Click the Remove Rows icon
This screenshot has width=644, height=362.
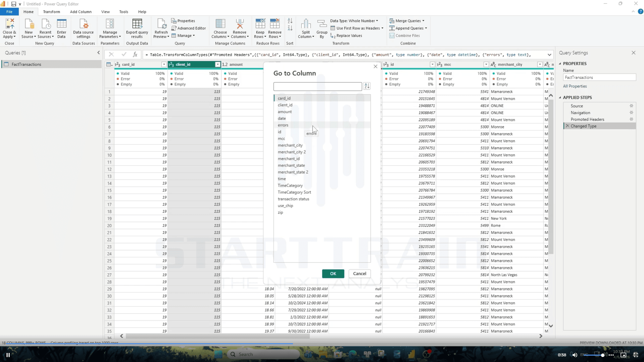coord(275,24)
